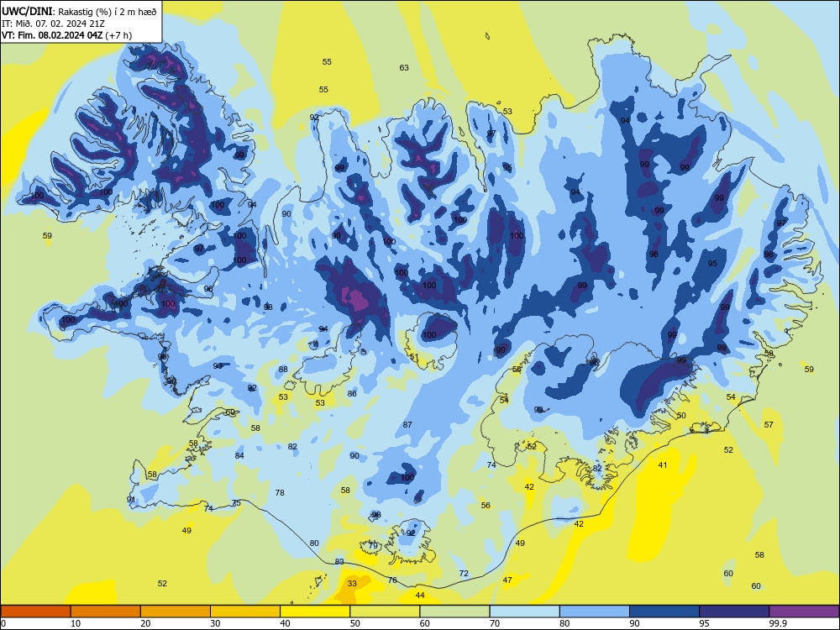Click the map value '84' in the southwest

pyautogui.click(x=239, y=455)
